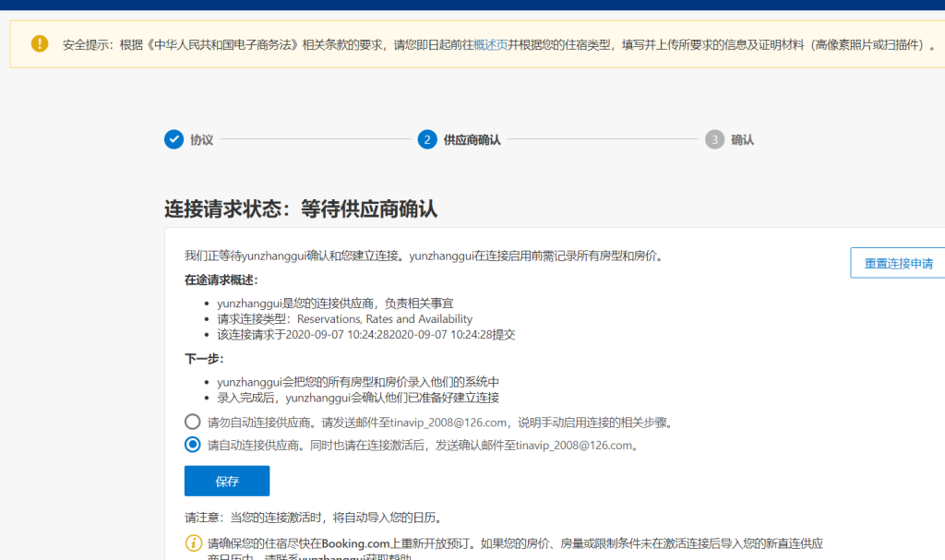945x560 pixels.
Task: Select the 请自动连接供应商 radio option
Action: [192, 445]
